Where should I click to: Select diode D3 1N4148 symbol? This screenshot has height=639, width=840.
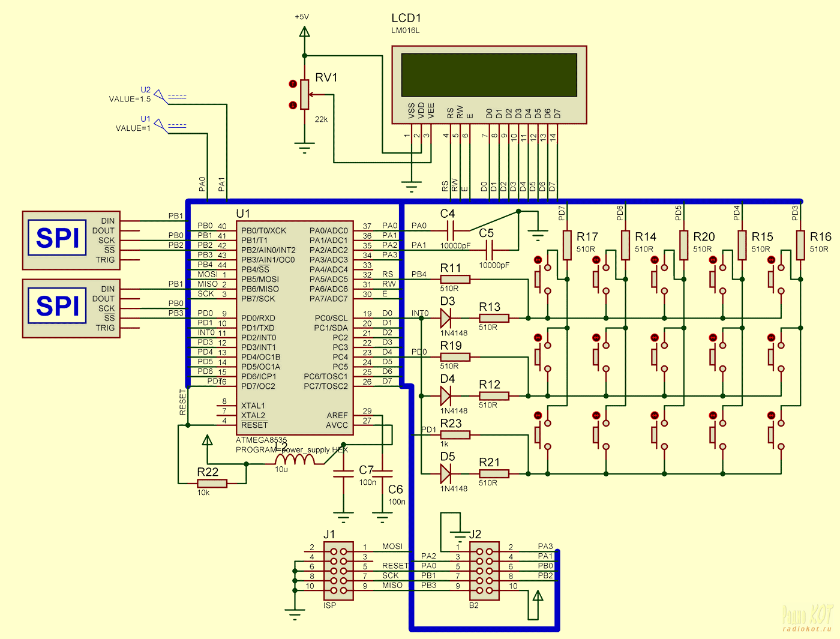tap(446, 318)
